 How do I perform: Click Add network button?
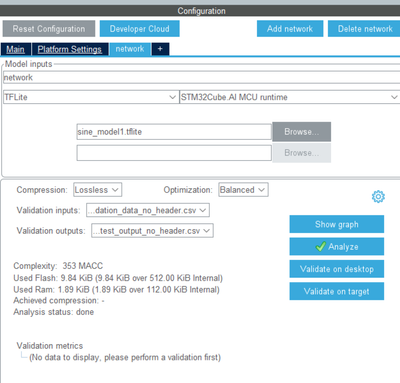290,29
